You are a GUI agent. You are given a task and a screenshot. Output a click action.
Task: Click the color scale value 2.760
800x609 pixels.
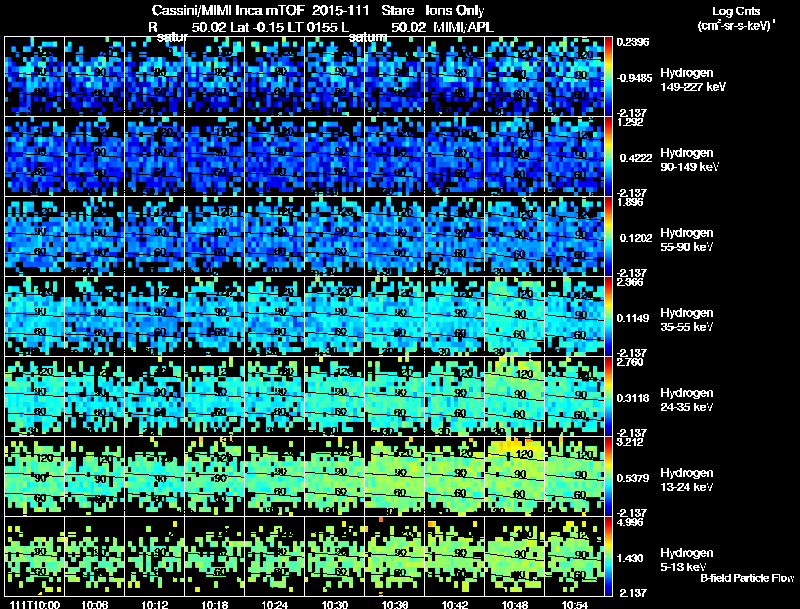tap(630, 362)
